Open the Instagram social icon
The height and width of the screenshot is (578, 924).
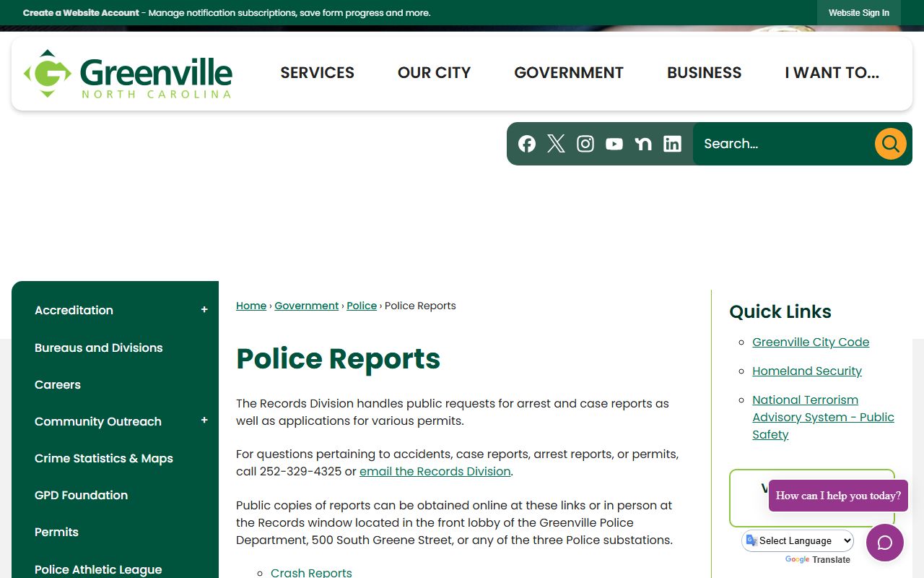tap(585, 144)
